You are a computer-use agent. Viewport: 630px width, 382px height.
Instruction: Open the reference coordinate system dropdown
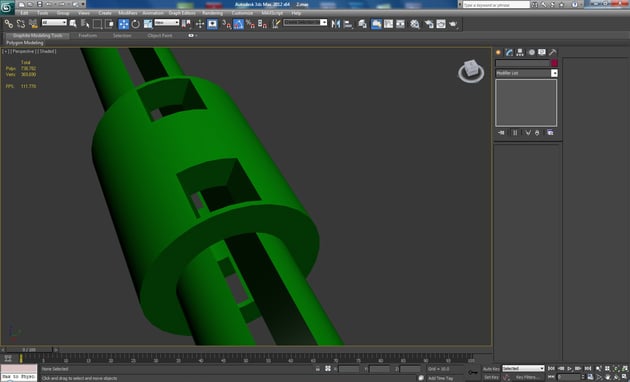pos(166,23)
